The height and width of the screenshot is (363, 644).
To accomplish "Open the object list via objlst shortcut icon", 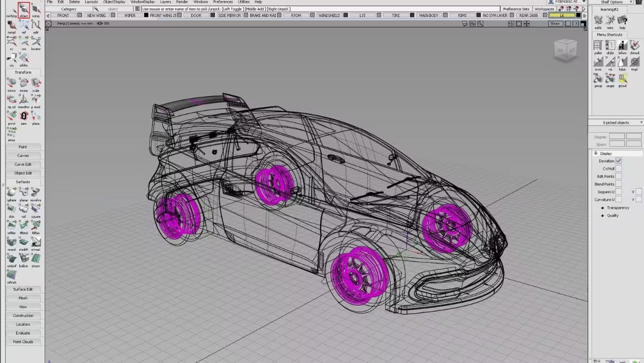I will point(610,45).
